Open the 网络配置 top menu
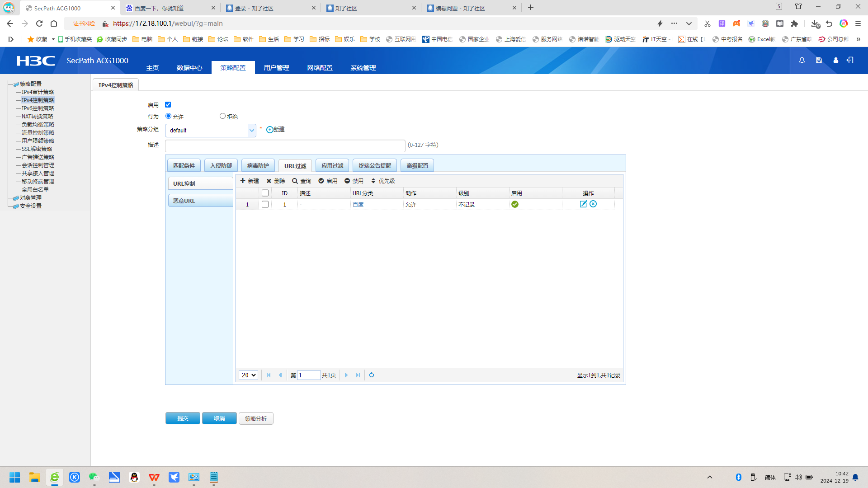Viewport: 868px width, 488px height. pos(320,68)
